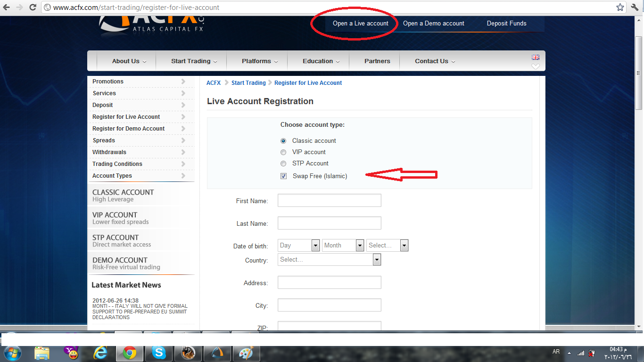Open the Month of birth dropdown
The height and width of the screenshot is (362, 644).
pyautogui.click(x=343, y=246)
